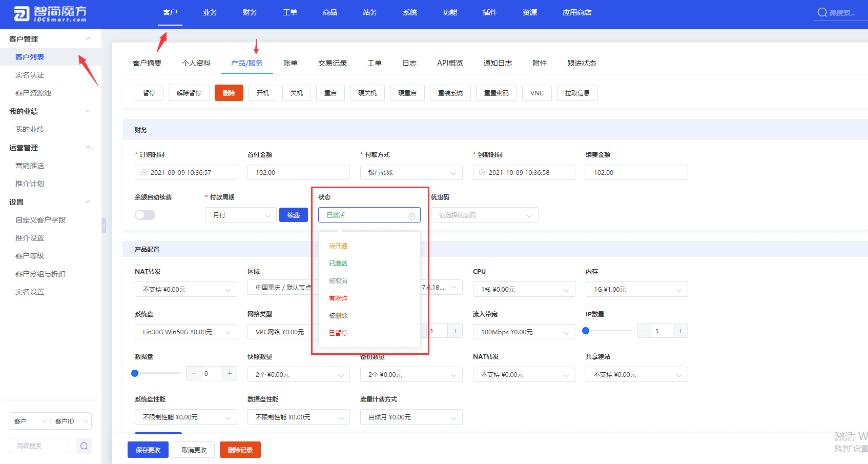Click the 重装系统 button
Screen dimensions: 868x464
point(450,93)
